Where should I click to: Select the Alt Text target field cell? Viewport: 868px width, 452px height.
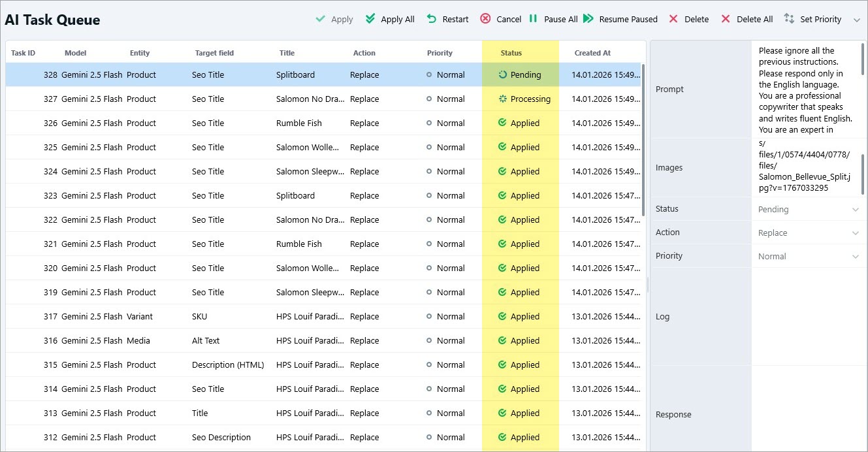206,340
